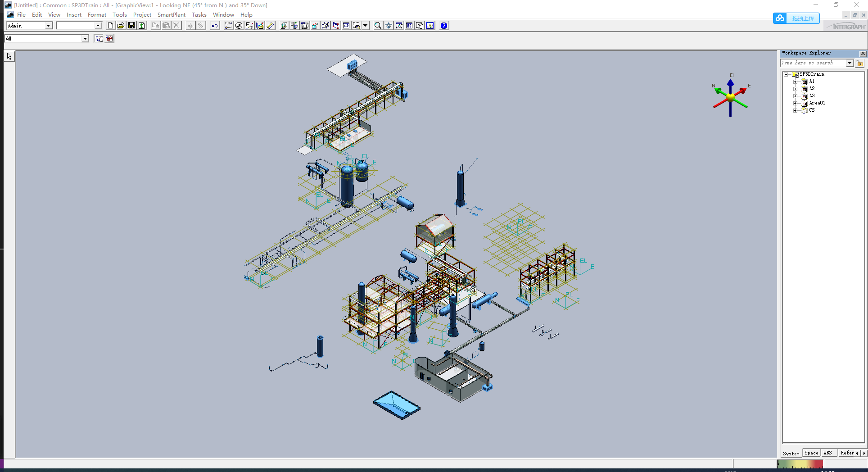Toggle the checkbox next to A1
The width and height of the screenshot is (868, 472).
tap(805, 82)
